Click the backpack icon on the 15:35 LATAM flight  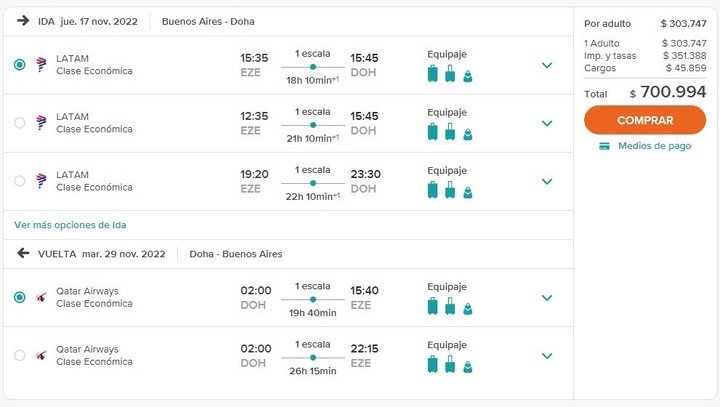coord(467,76)
